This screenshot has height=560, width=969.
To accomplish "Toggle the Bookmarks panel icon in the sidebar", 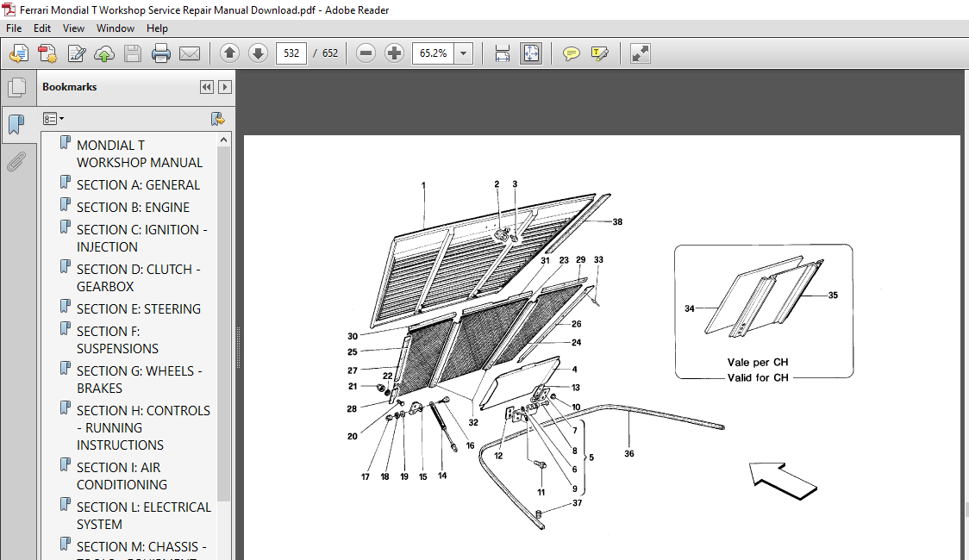I will tap(16, 125).
